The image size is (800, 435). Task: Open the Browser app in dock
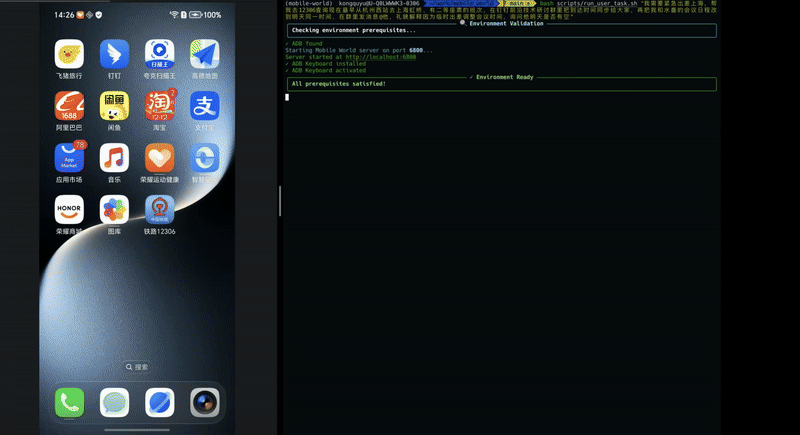159,402
